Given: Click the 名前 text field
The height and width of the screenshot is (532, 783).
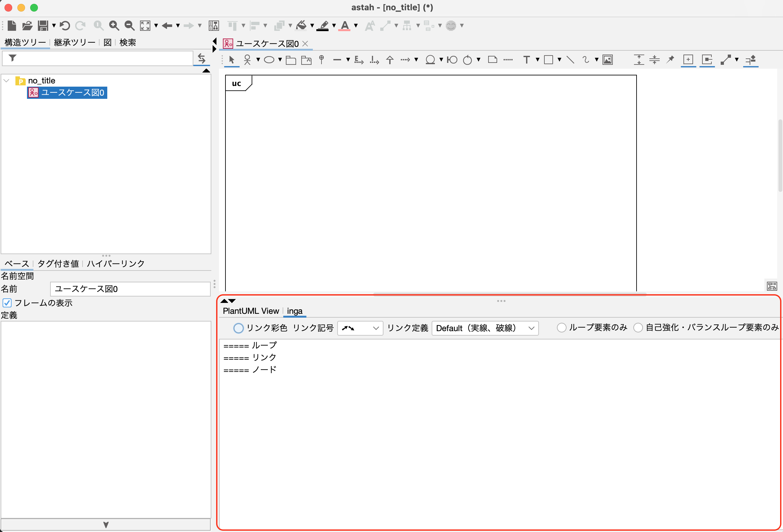Looking at the screenshot, I should pyautogui.click(x=130, y=289).
